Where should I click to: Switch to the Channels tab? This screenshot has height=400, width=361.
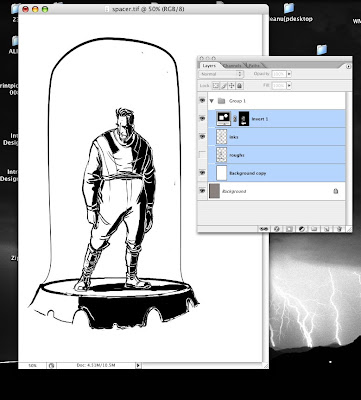coord(232,66)
